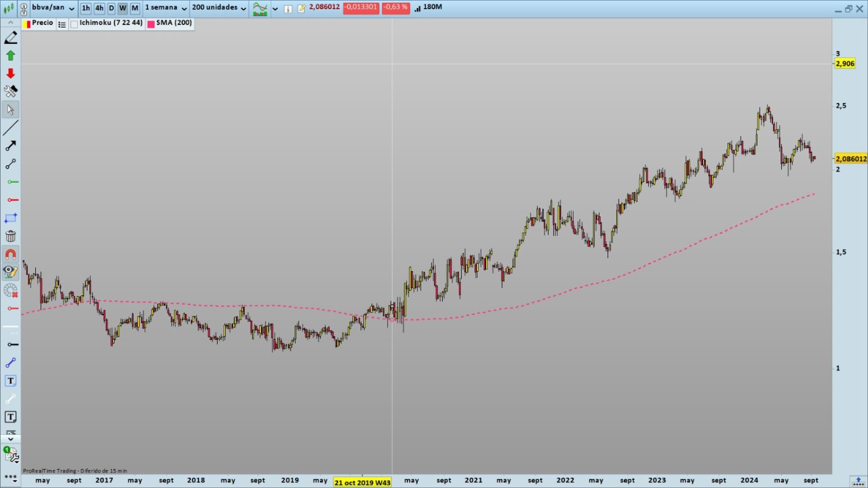Open the indicator list icon beside Precio
The height and width of the screenshot is (488, 868).
coord(62,24)
